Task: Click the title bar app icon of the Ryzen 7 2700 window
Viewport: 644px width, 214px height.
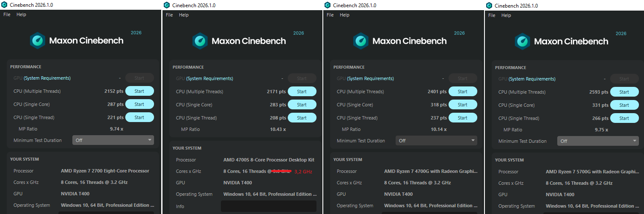Action: pos(4,5)
